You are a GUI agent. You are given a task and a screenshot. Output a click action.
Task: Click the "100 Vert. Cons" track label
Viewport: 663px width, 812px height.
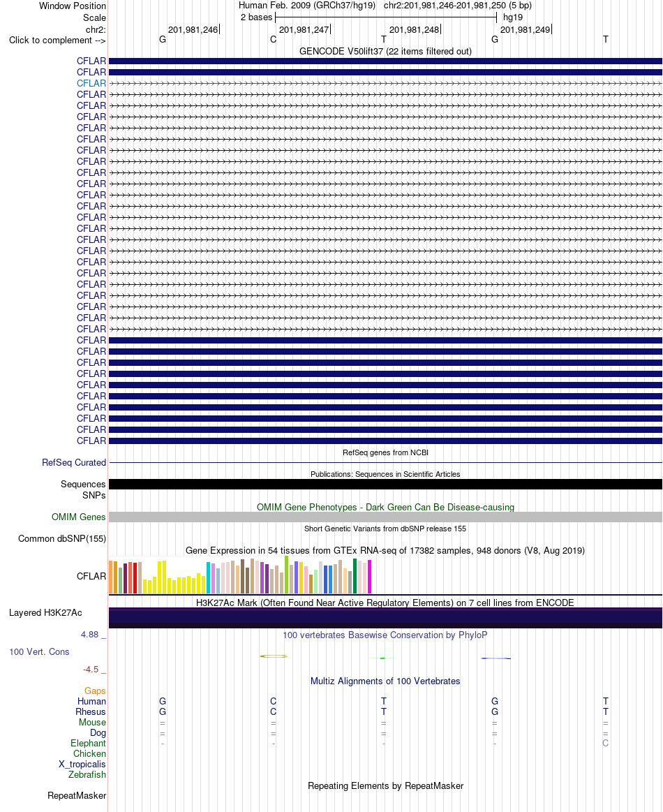39,652
